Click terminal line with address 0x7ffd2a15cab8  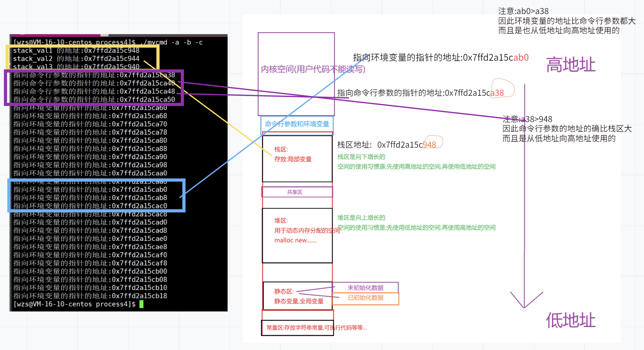click(x=90, y=198)
